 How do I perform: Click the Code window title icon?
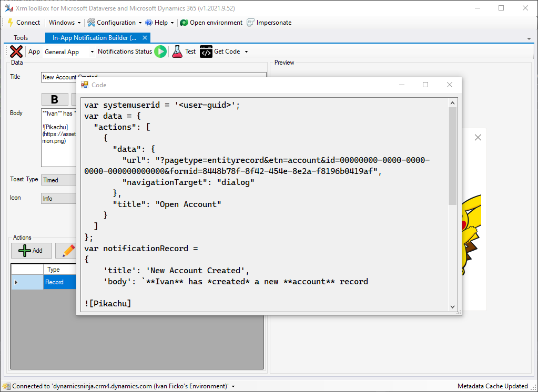coord(84,85)
